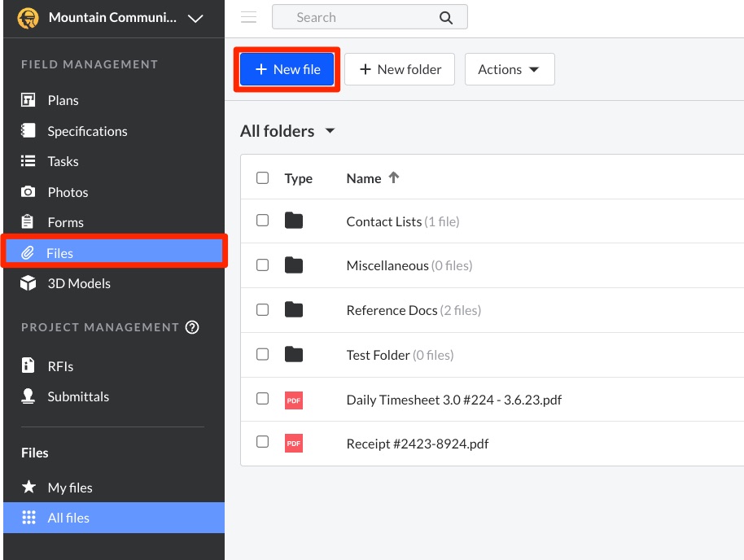This screenshot has height=560, width=744.
Task: Toggle the hamburger sidebar menu icon
Action: (248, 17)
